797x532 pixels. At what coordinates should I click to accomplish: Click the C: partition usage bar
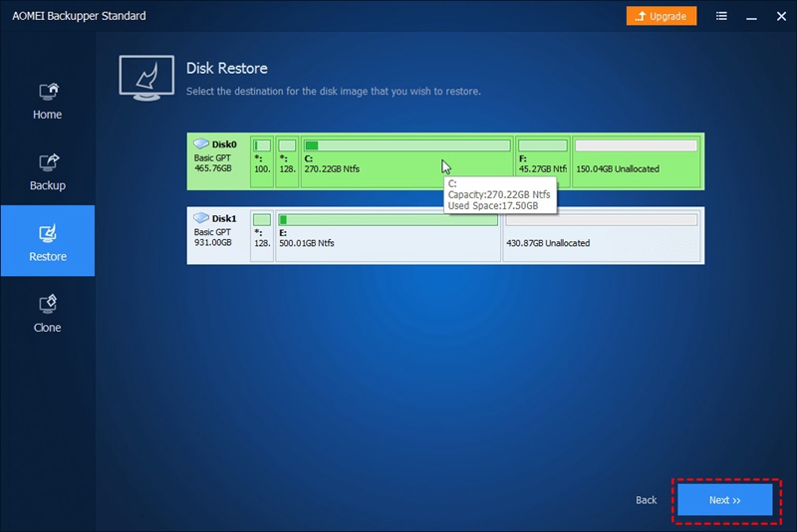click(407, 145)
